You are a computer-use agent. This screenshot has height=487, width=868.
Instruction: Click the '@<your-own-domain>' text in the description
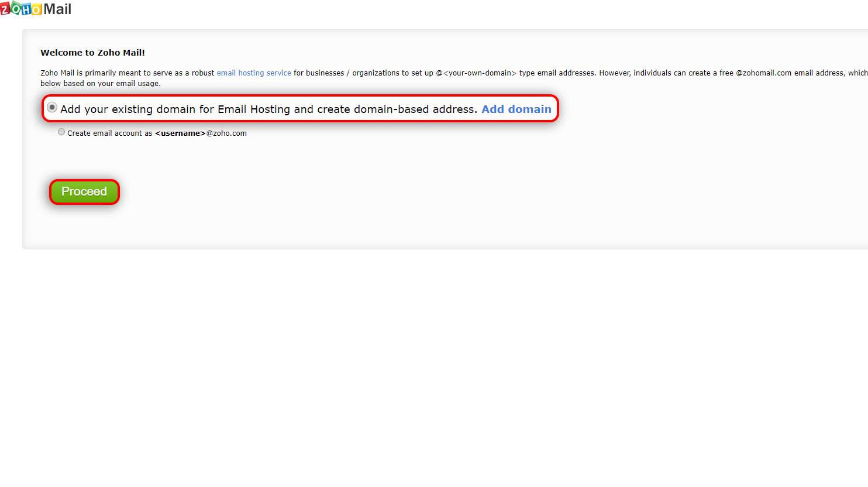476,73
